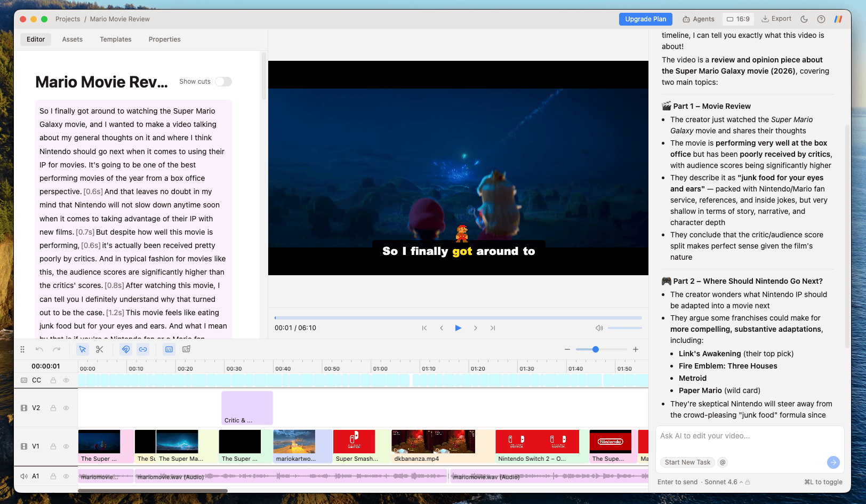The image size is (866, 504).
Task: Activate the scissors cut tool
Action: (100, 349)
